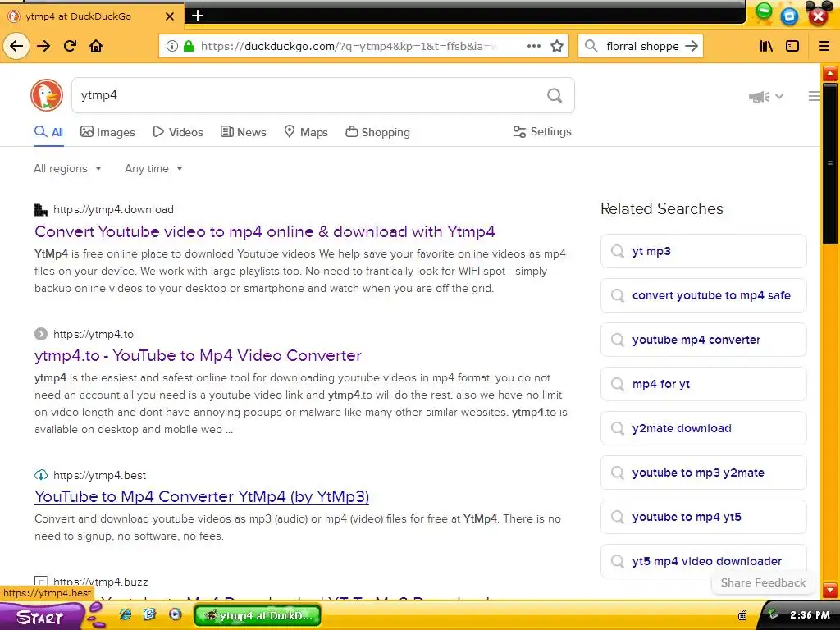
Task: Launch Internet Explorer from quick launch
Action: pyautogui.click(x=126, y=614)
